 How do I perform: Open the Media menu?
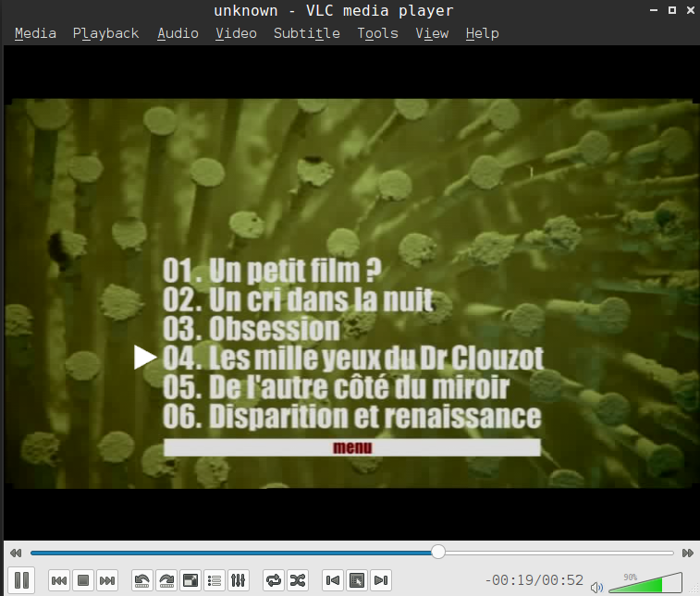[x=36, y=33]
